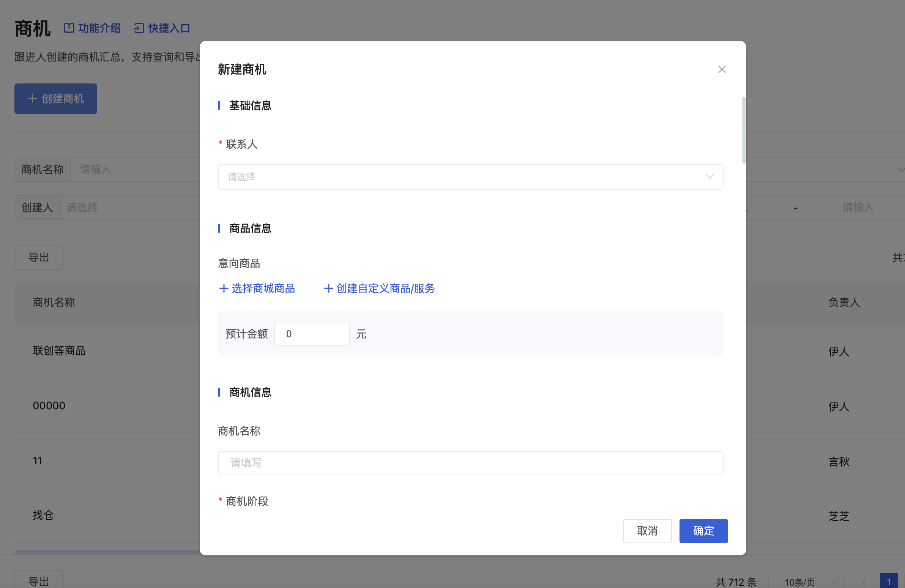Select row named 11
The height and width of the screenshot is (588, 905).
(x=37, y=461)
